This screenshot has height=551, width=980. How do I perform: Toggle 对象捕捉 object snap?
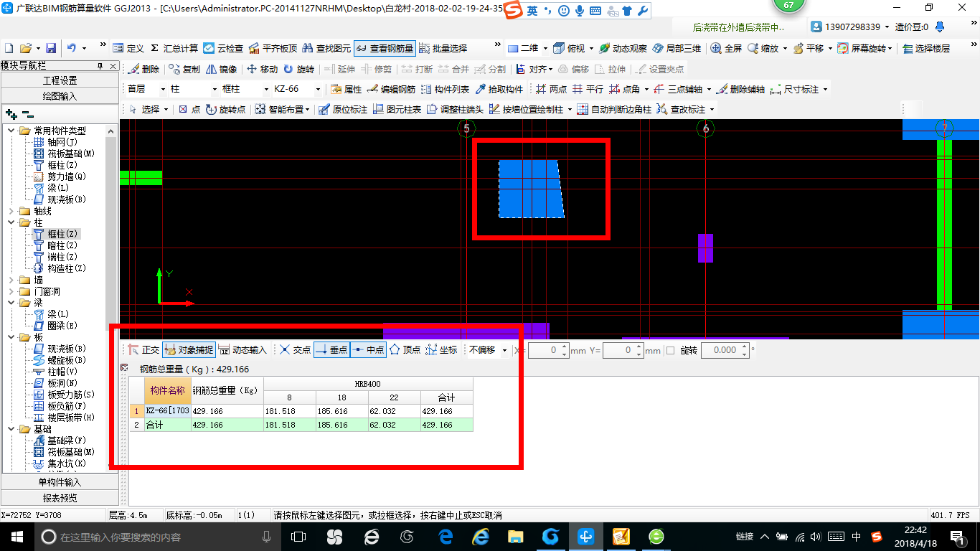pos(189,350)
